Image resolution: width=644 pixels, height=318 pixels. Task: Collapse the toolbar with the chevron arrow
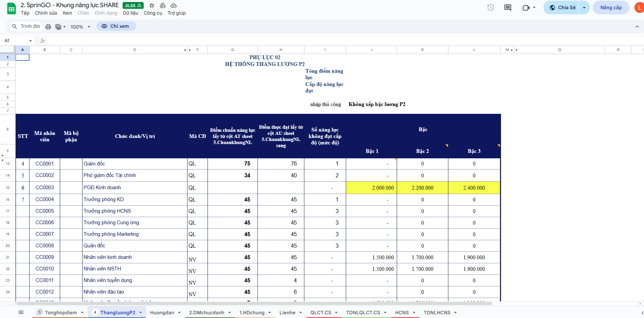[637, 26]
